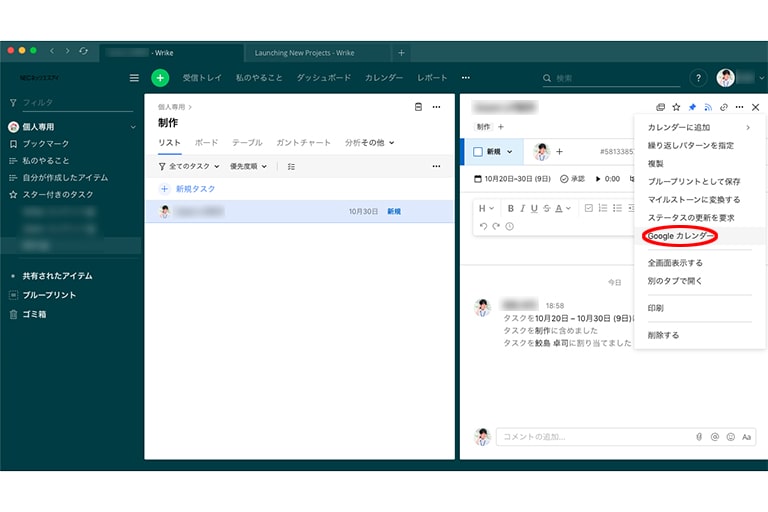
Task: Open the hamburger sidebar menu
Action: coord(134,78)
